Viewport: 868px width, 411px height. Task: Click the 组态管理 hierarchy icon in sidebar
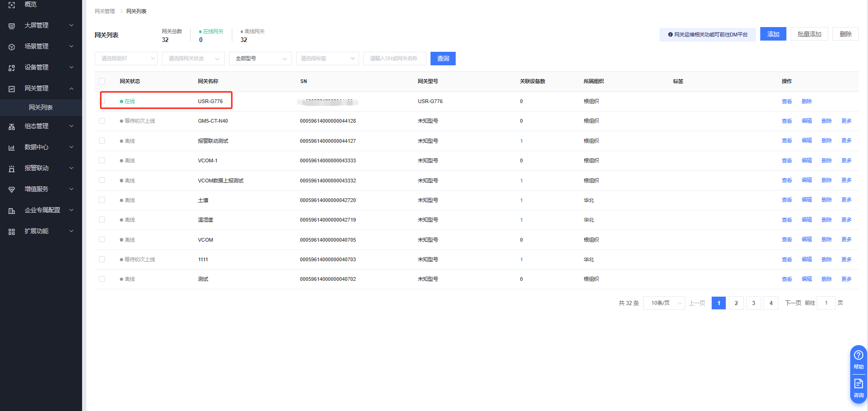pos(12,126)
